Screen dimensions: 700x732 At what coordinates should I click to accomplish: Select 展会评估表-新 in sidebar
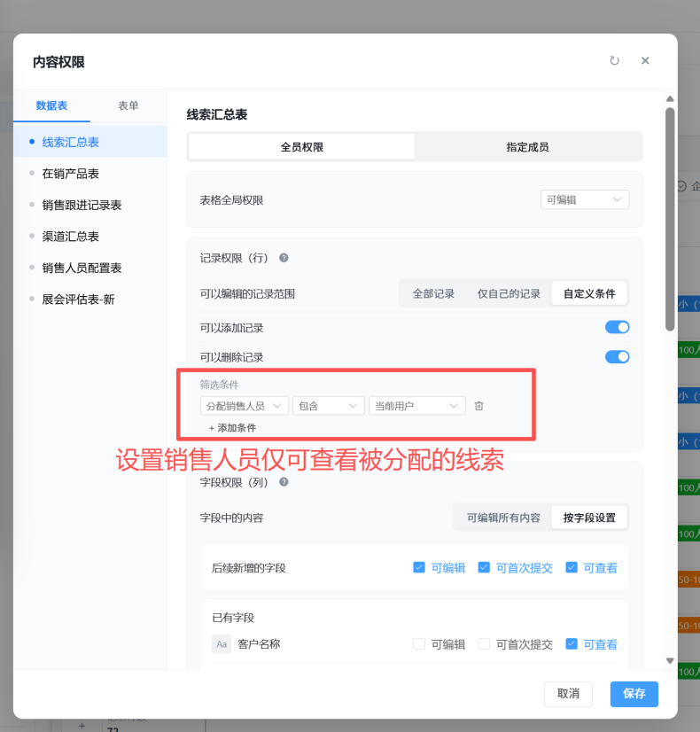tap(90, 300)
